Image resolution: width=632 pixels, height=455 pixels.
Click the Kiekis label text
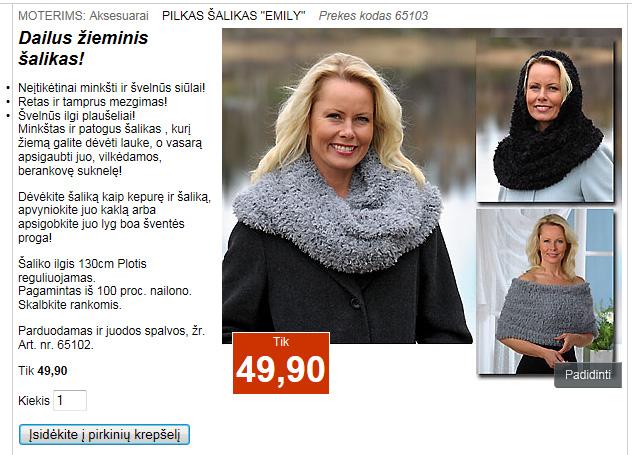34,401
